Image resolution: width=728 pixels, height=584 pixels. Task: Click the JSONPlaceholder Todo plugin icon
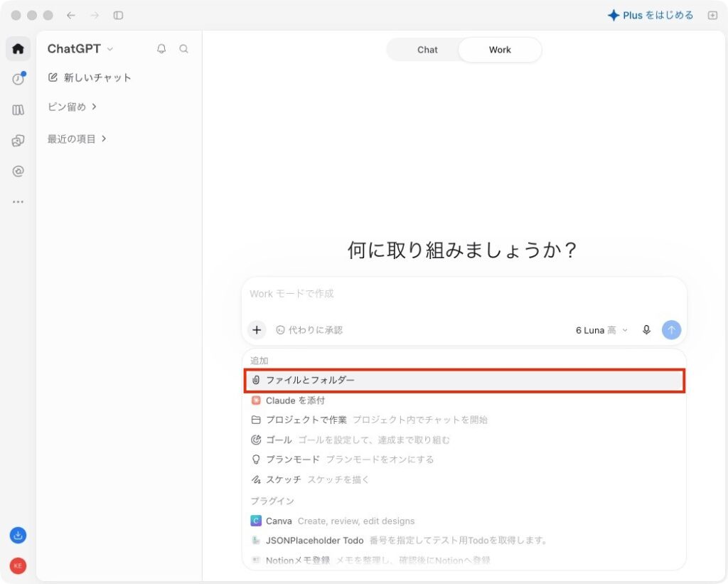[x=256, y=541]
